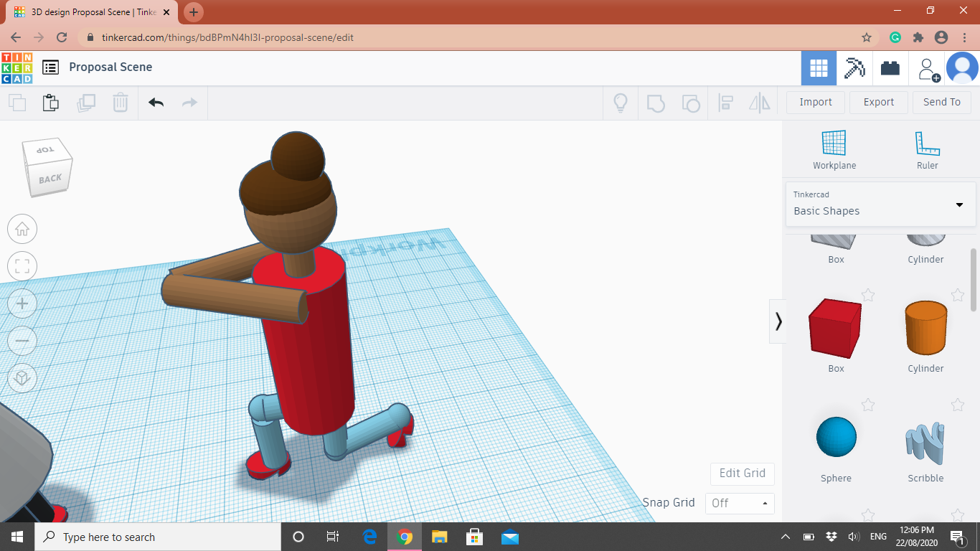980x551 pixels.
Task: Bookmark this page with star
Action: click(x=867, y=37)
